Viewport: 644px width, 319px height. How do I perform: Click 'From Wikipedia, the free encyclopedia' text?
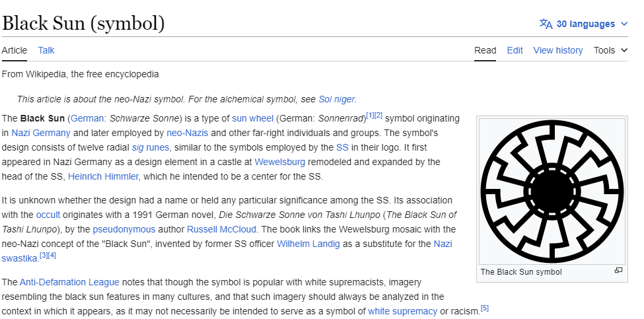click(80, 75)
